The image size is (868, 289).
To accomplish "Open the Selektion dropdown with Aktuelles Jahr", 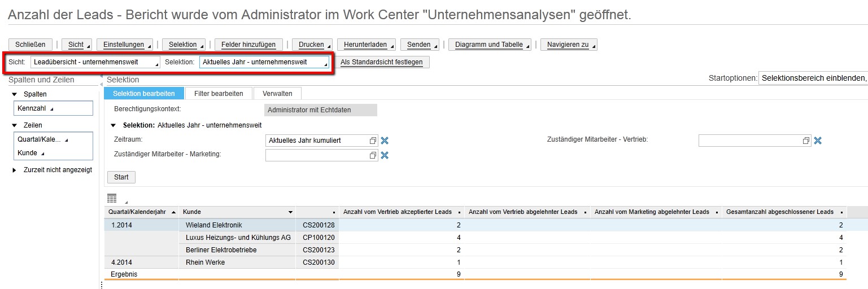I will pos(264,62).
